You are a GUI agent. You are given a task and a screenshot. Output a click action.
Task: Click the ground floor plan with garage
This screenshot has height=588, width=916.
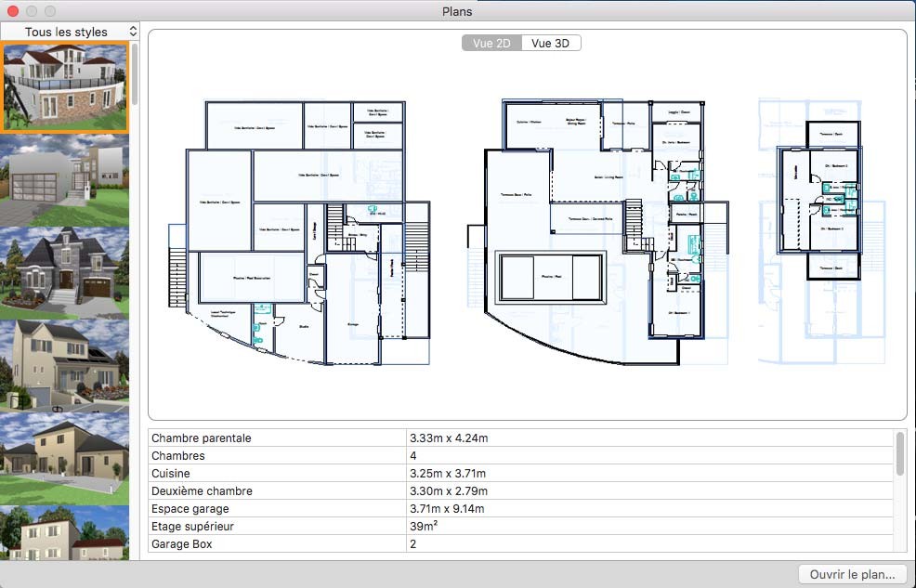pyautogui.click(x=297, y=232)
